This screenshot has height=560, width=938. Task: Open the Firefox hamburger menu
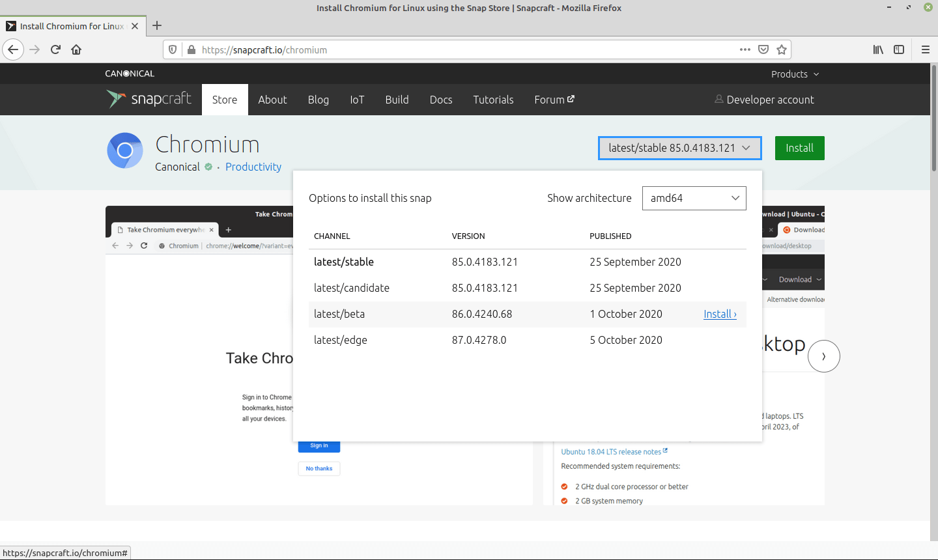(x=925, y=49)
